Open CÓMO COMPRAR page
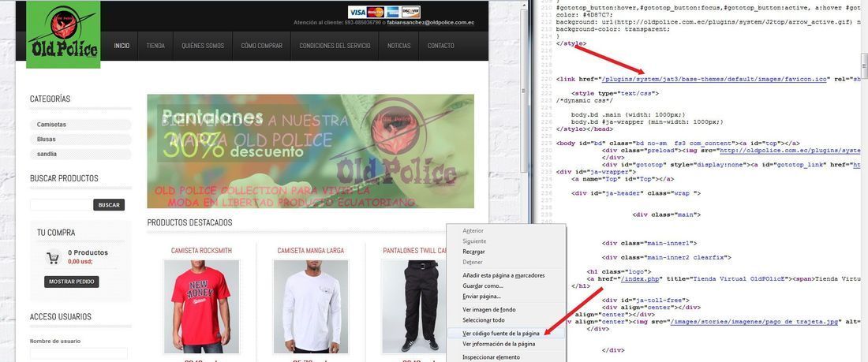The height and width of the screenshot is (362, 868). point(262,46)
